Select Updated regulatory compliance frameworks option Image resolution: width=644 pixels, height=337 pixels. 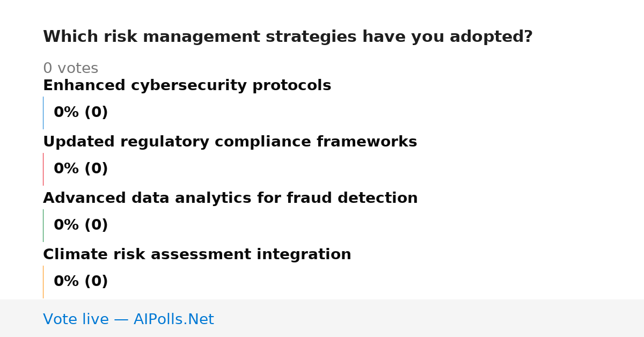[x=230, y=142]
